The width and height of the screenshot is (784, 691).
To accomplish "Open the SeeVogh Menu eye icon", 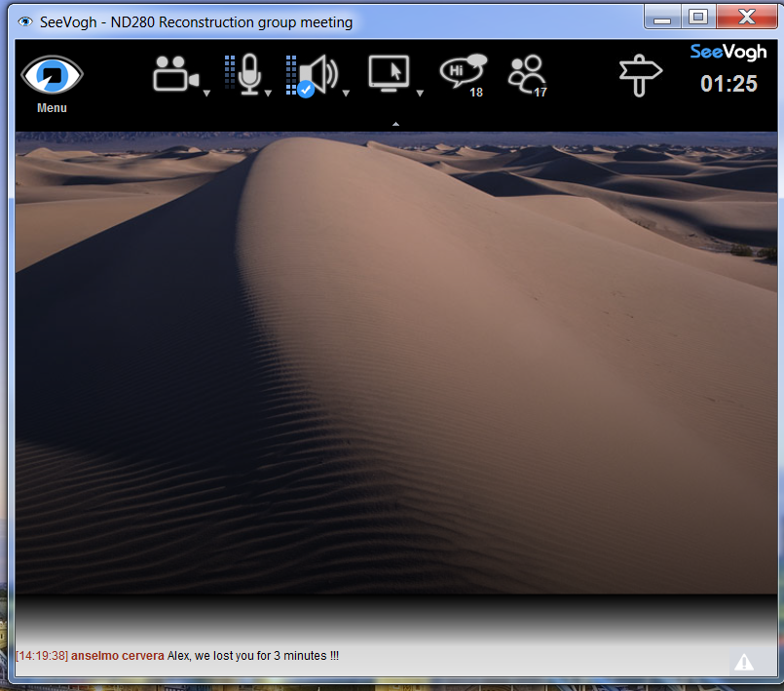I will coord(52,76).
